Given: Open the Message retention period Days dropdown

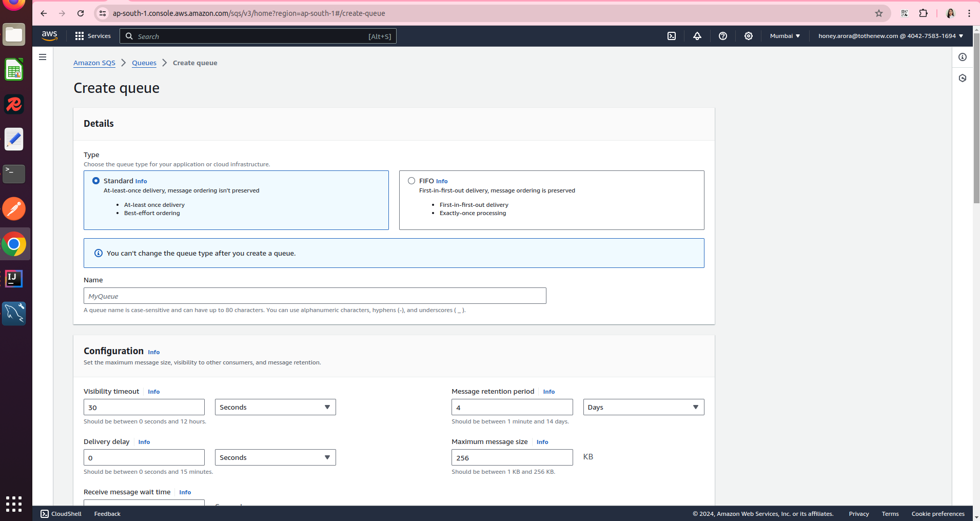Looking at the screenshot, I should (x=643, y=407).
